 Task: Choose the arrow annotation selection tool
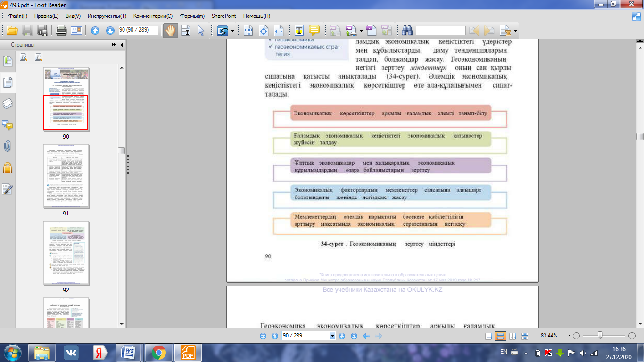(x=201, y=31)
